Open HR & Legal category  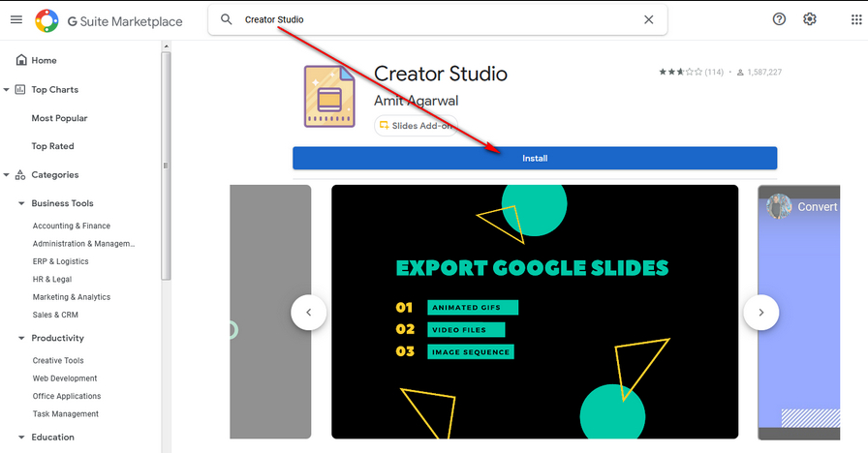(52, 280)
